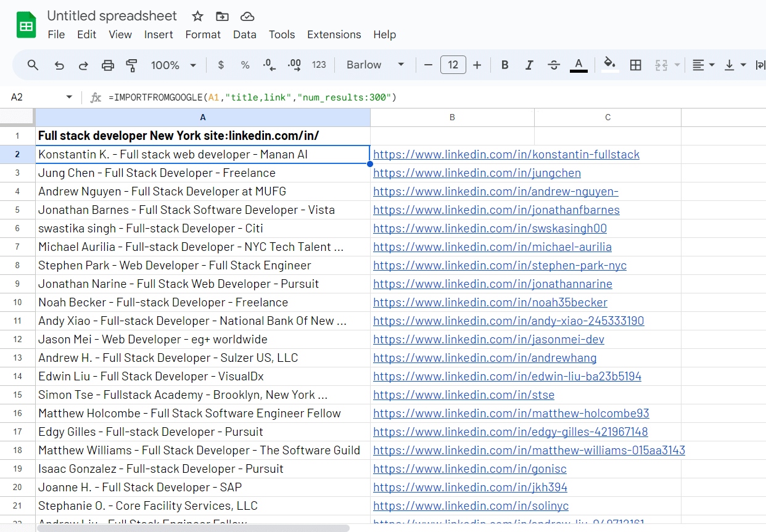Open the borders tool
This screenshot has height=532, width=766.
pyautogui.click(x=635, y=65)
